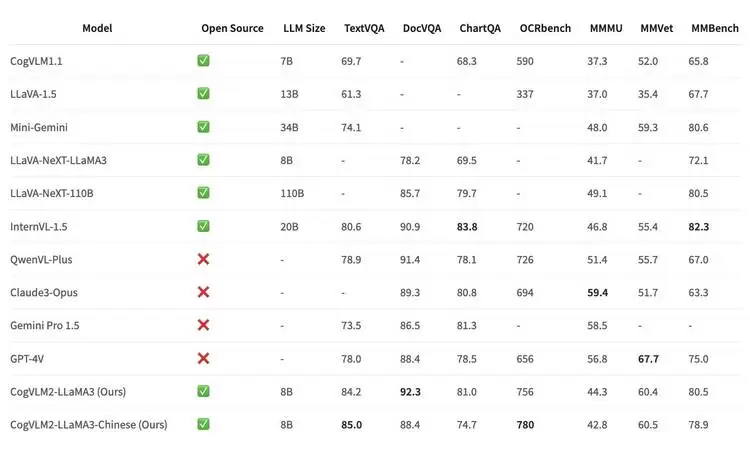Viewport: 750px width, 454px height.
Task: Click InternVL-1.5's green checkmark icon
Action: [203, 226]
